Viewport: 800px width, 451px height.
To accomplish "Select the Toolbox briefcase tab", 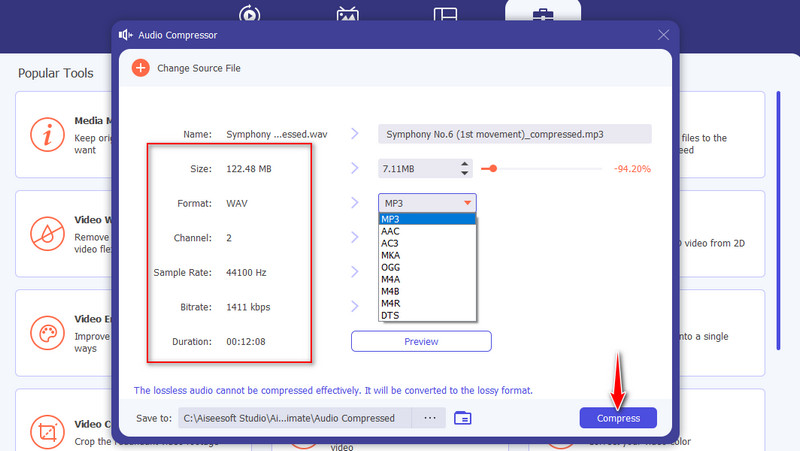I will (x=543, y=15).
